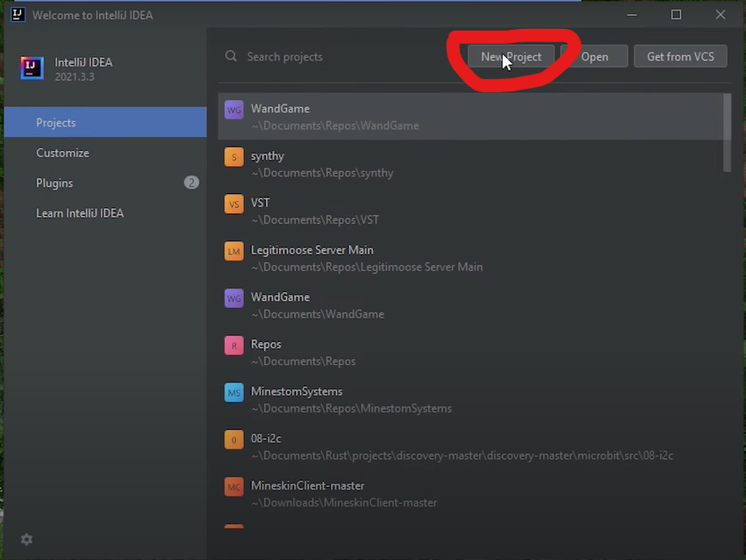Maximize the Welcome window
Image resolution: width=746 pixels, height=560 pixels.
(676, 15)
